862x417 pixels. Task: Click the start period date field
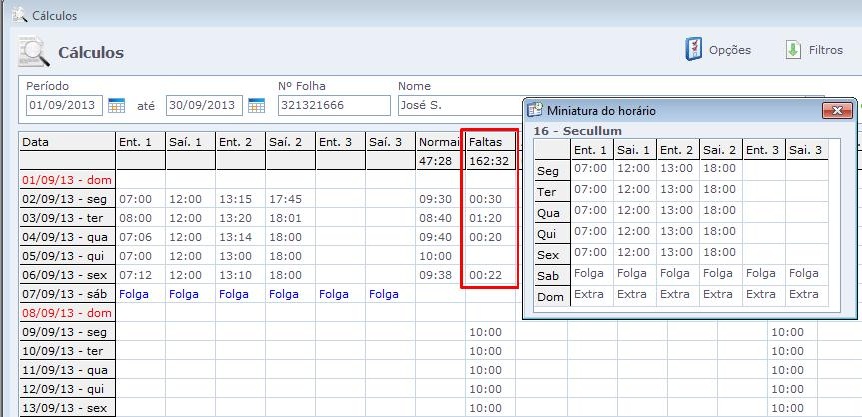pos(64,105)
